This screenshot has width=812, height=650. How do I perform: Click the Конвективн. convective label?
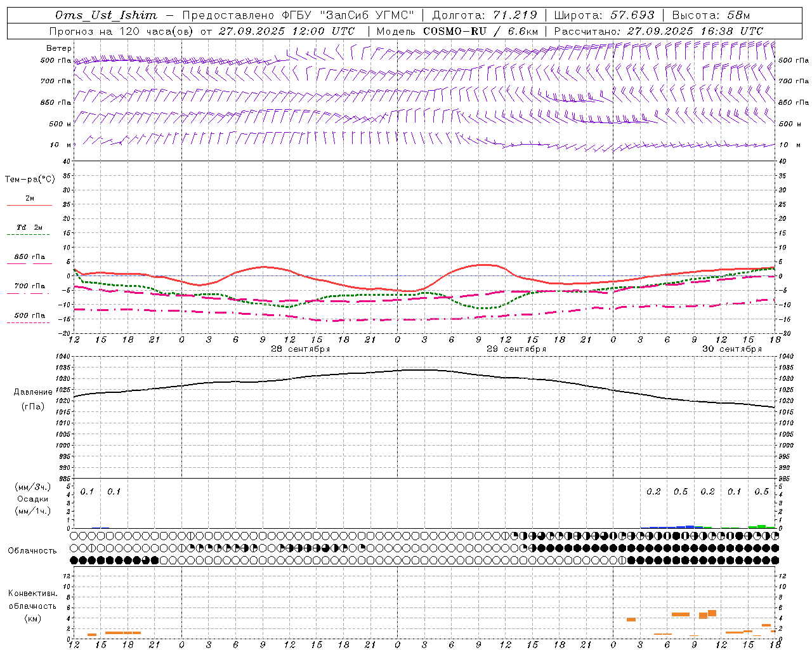tap(32, 594)
